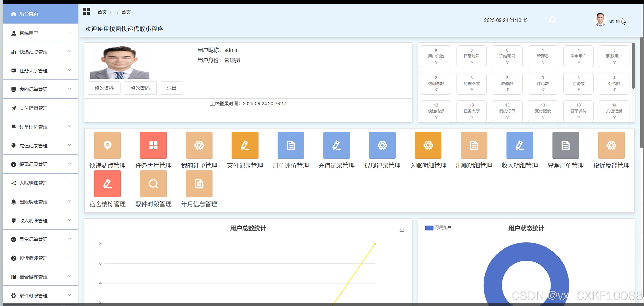644x306 pixels.
Task: Open the 跑腿用户 stat card
Action: click(614, 56)
